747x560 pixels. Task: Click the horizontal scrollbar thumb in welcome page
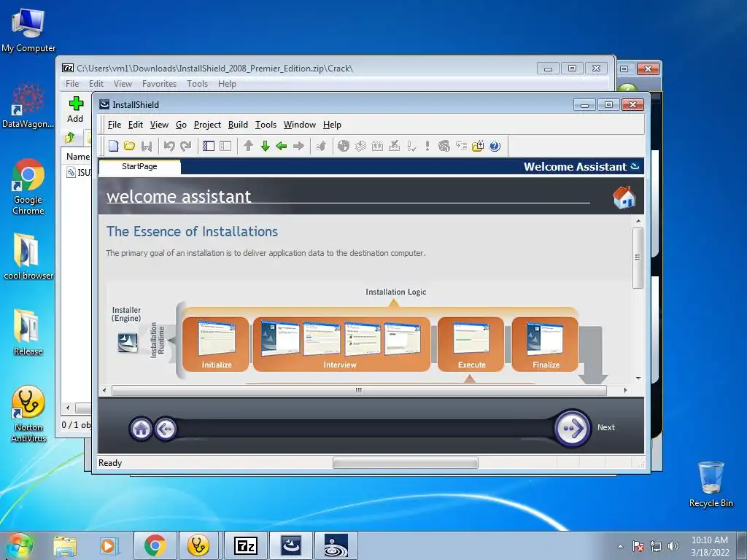click(x=359, y=391)
